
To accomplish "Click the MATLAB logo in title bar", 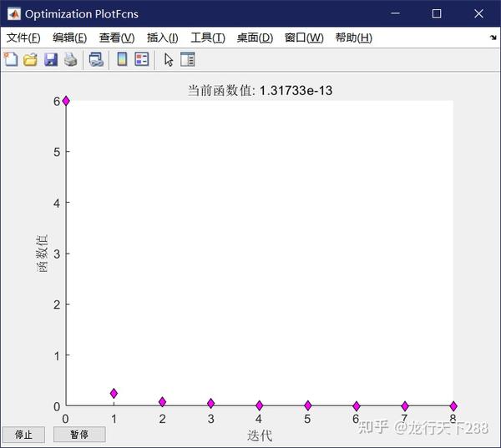I will coord(13,13).
